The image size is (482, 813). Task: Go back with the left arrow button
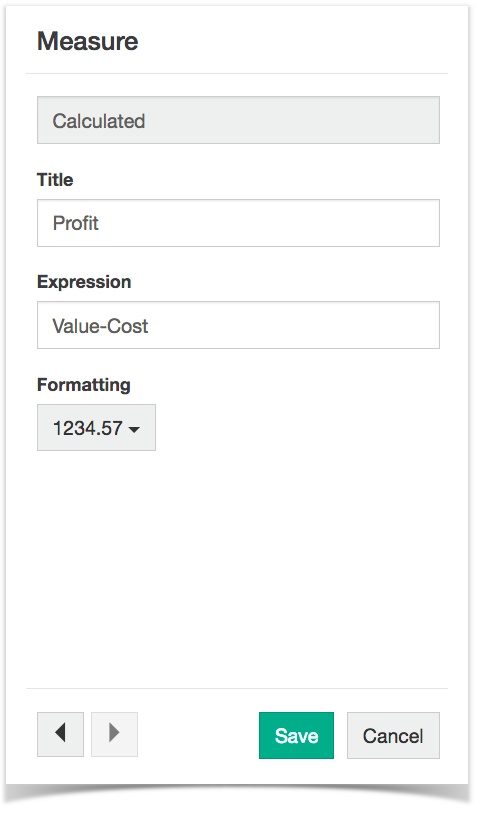point(60,734)
